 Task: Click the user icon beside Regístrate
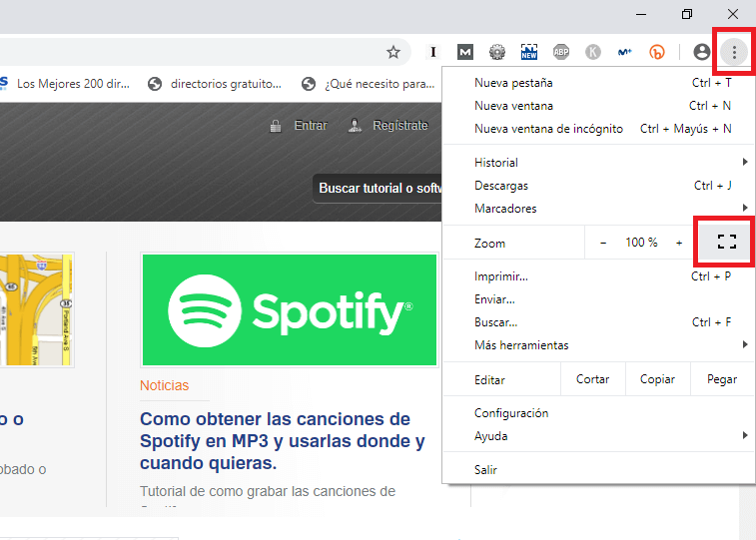[x=355, y=126]
